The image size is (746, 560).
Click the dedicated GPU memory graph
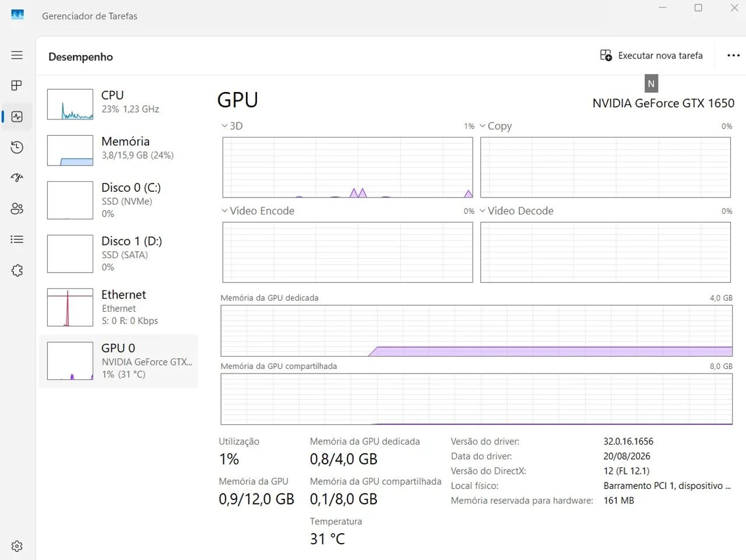477,330
